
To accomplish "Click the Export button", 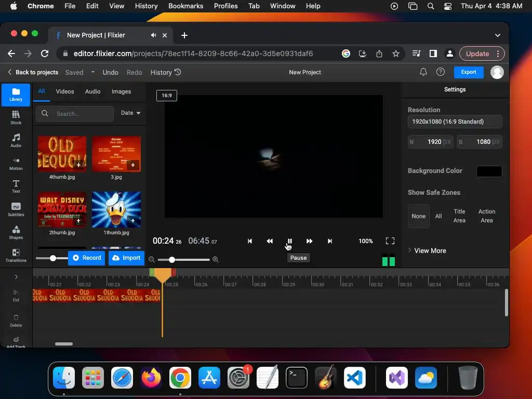I will pos(469,72).
